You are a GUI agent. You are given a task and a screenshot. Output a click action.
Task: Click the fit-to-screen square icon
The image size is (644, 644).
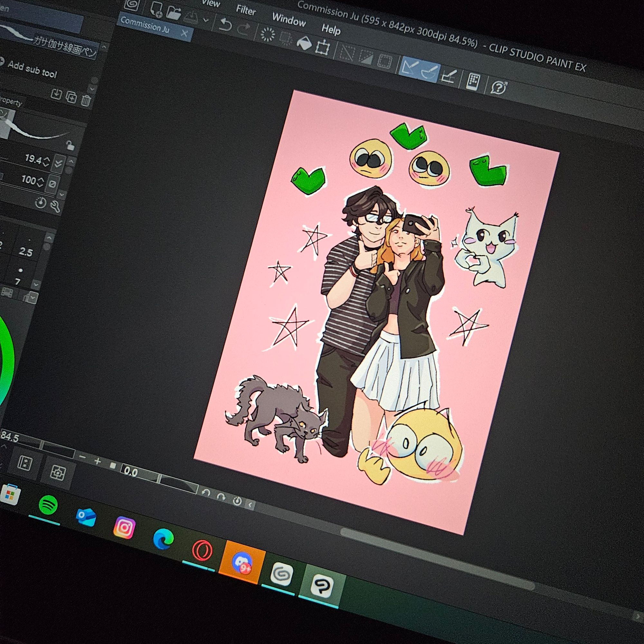113,466
